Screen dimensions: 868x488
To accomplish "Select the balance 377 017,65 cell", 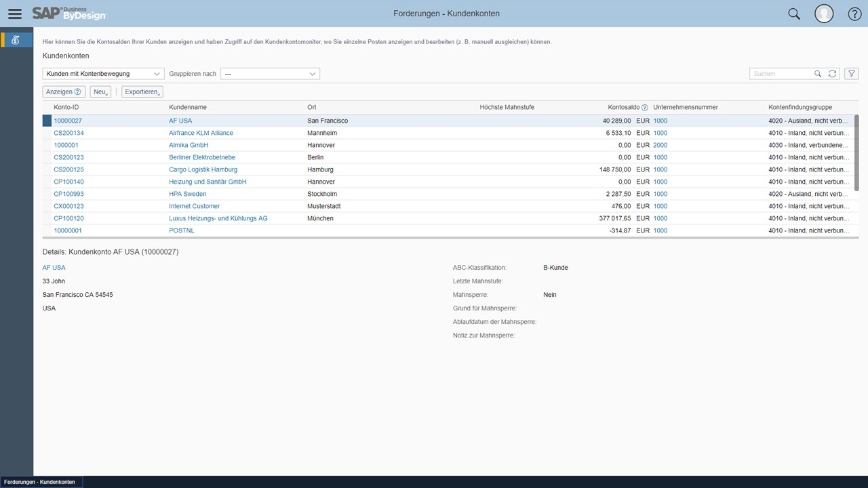I will click(x=615, y=218).
